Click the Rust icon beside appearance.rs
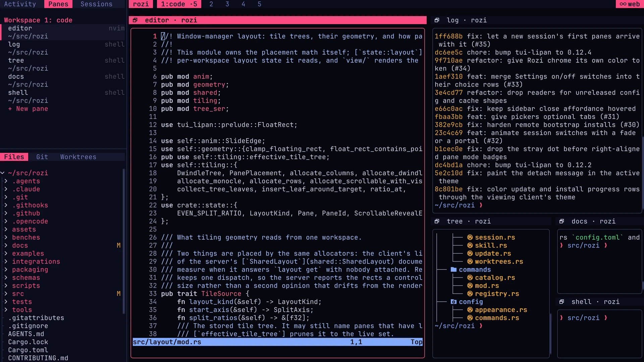The height and width of the screenshot is (362, 644). click(470, 310)
